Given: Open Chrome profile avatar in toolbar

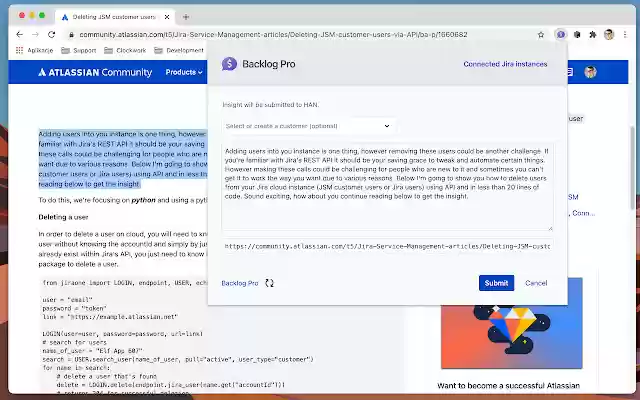Looking at the screenshot, I should point(609,35).
